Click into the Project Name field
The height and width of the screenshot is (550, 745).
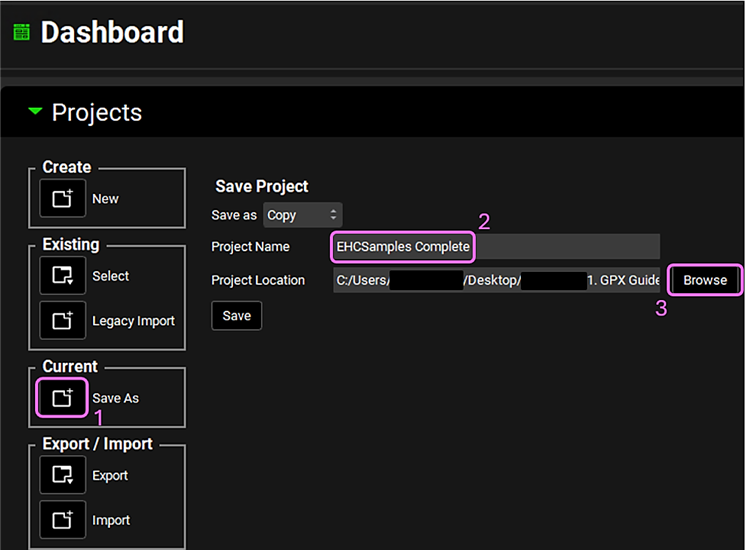click(495, 247)
